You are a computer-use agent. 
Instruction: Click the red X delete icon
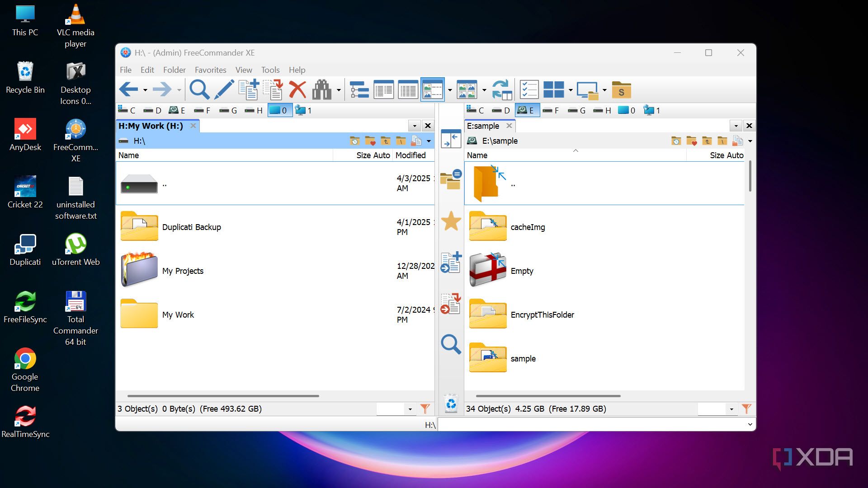tap(297, 89)
